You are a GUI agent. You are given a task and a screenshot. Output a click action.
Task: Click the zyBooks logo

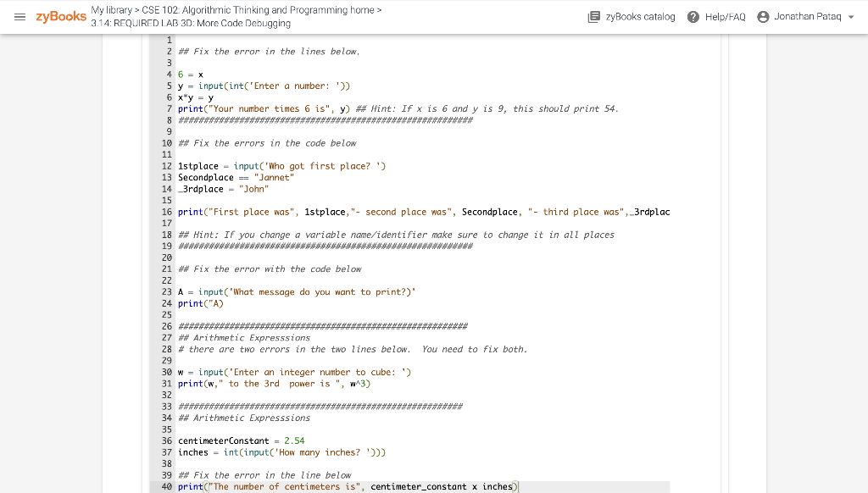60,16
